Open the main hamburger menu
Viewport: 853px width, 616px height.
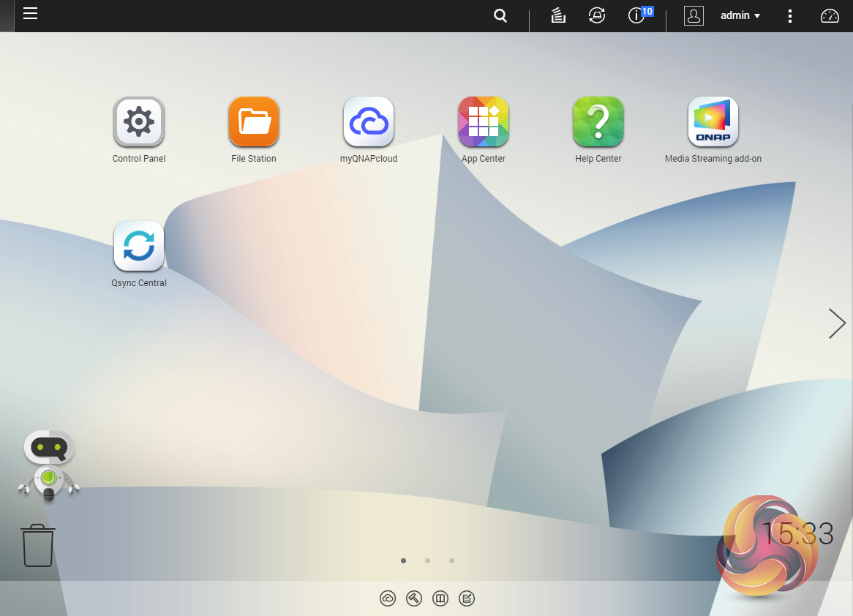pyautogui.click(x=31, y=14)
